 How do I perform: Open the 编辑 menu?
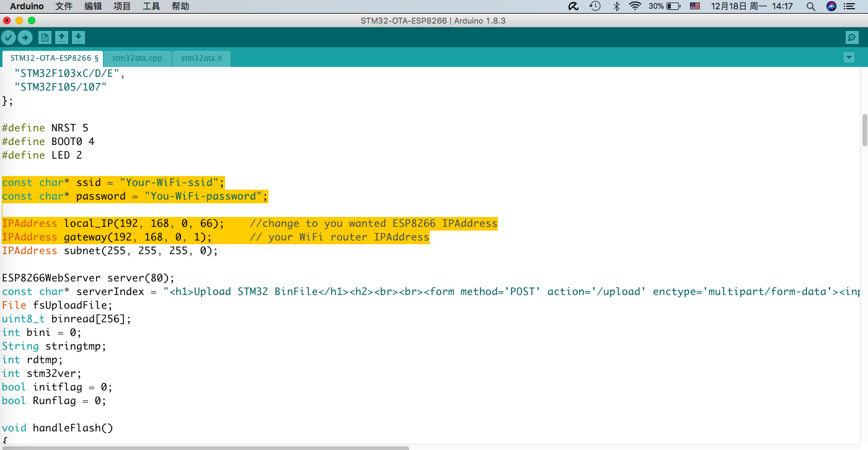click(93, 6)
